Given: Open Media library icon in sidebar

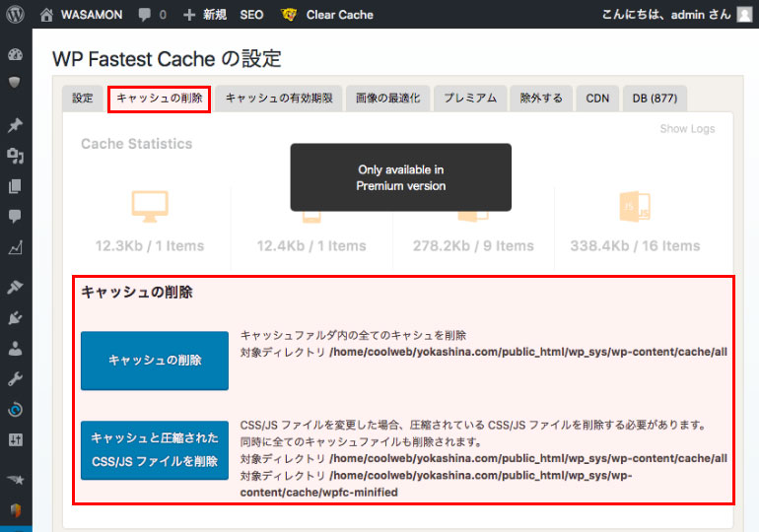Looking at the screenshot, I should coord(15,156).
